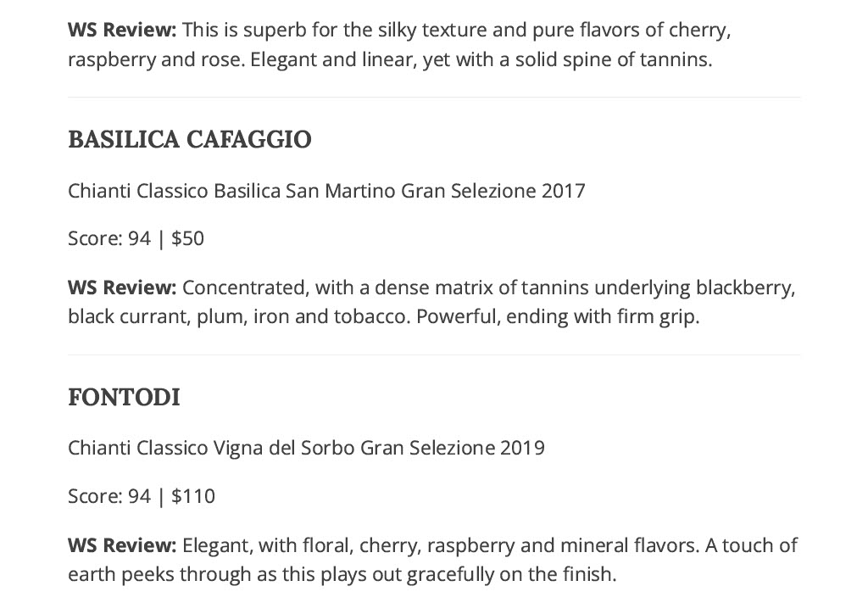This screenshot has width=868, height=614.
Task: Click the Score: 94 | $50 line
Action: [x=136, y=238]
